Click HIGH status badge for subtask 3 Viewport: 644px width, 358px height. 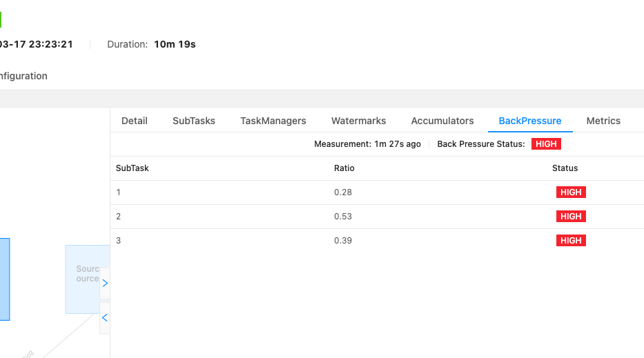(x=571, y=241)
